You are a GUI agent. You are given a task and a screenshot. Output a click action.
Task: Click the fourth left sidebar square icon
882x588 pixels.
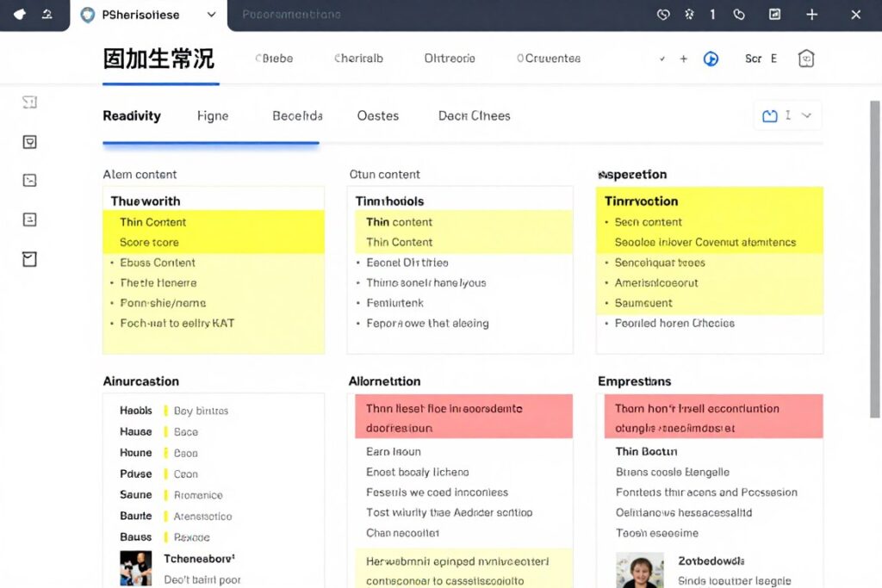pyautogui.click(x=30, y=220)
